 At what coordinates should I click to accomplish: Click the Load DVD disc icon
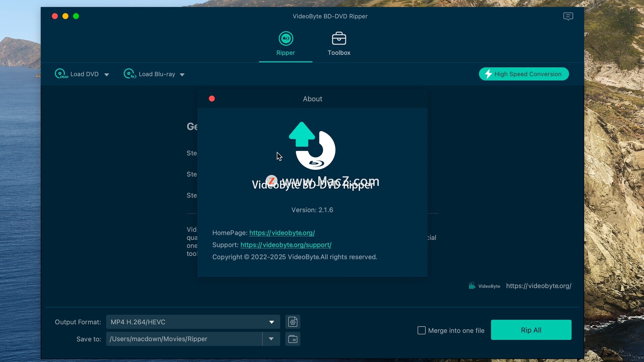coord(61,74)
